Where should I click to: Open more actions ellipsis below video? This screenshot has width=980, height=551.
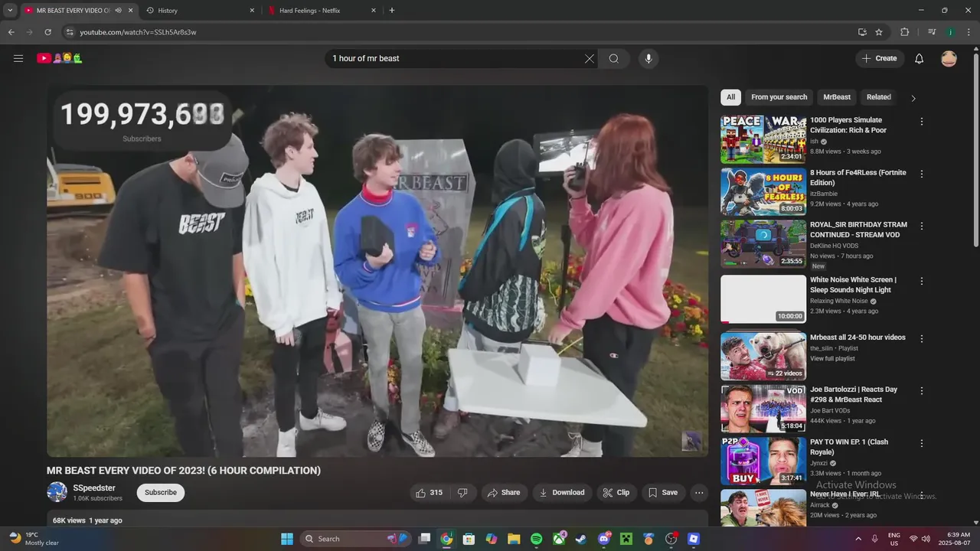(699, 493)
